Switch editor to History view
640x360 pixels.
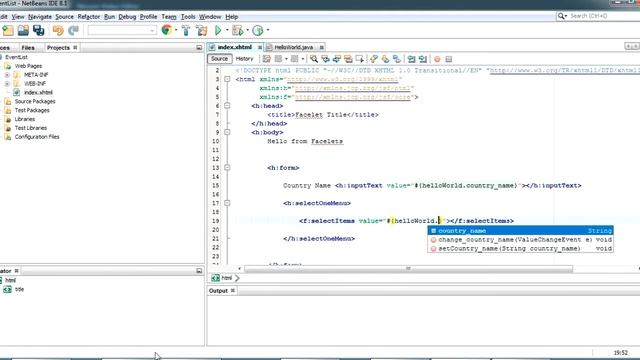[x=244, y=59]
